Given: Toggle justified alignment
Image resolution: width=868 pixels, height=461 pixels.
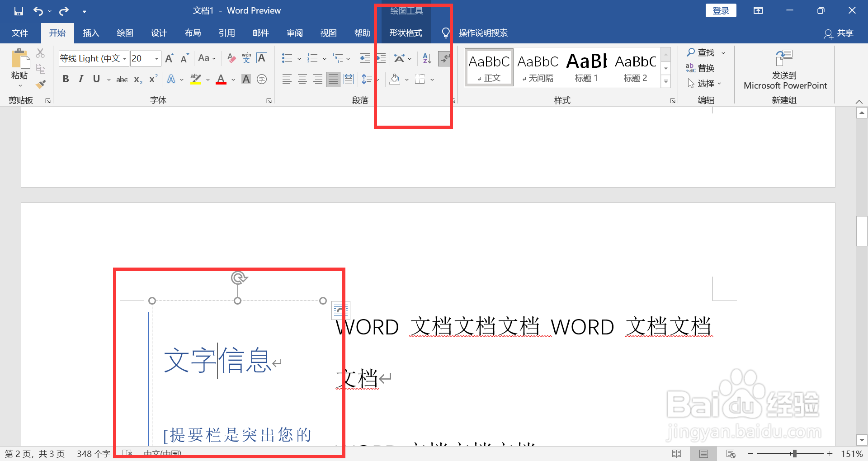Looking at the screenshot, I should (333, 80).
